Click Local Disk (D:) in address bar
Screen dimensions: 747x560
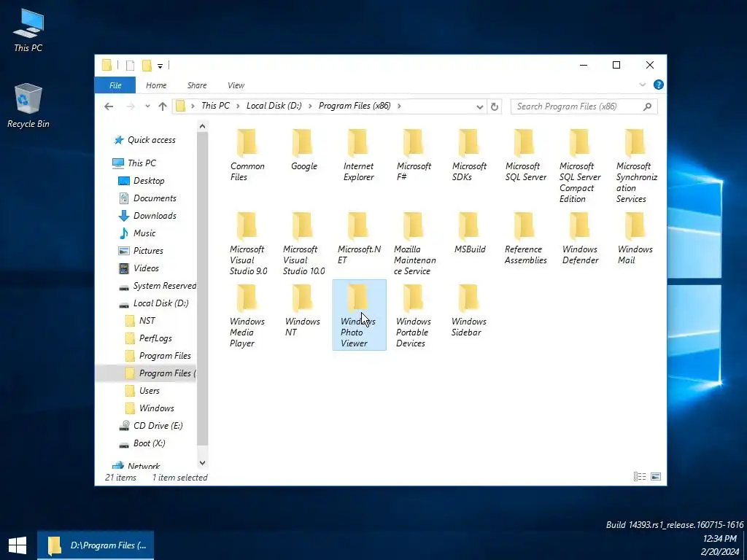[274, 106]
